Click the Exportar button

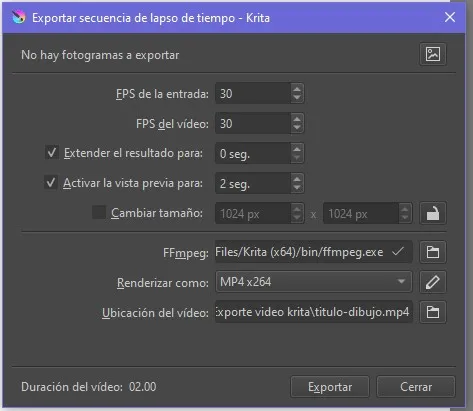pos(330,387)
